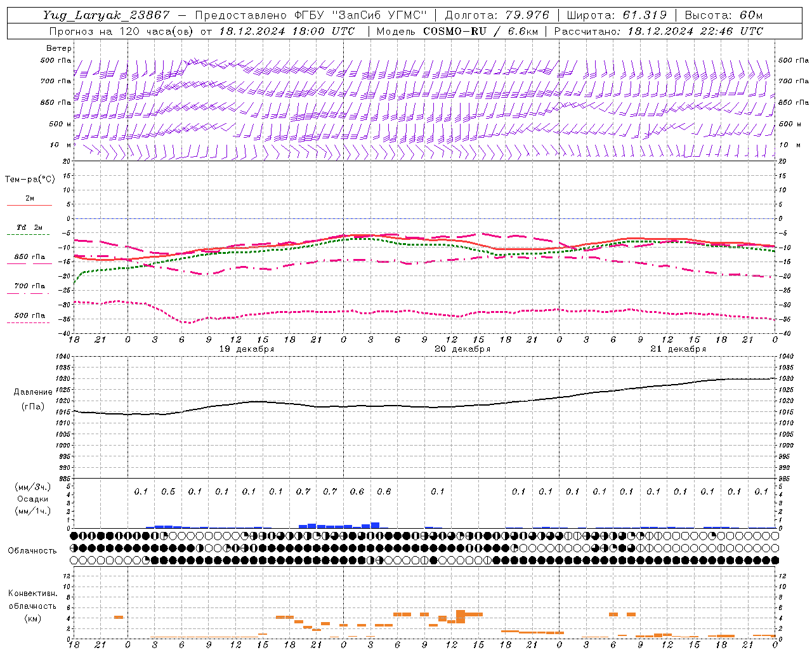The image size is (812, 650).
Task: Click the 20 декабря date label
Action: coord(462,349)
